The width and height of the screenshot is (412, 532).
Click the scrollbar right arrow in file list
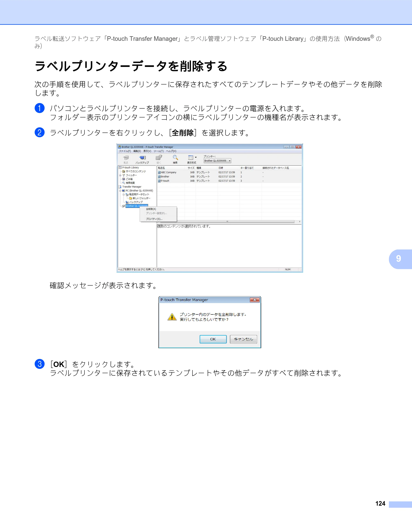click(x=300, y=222)
